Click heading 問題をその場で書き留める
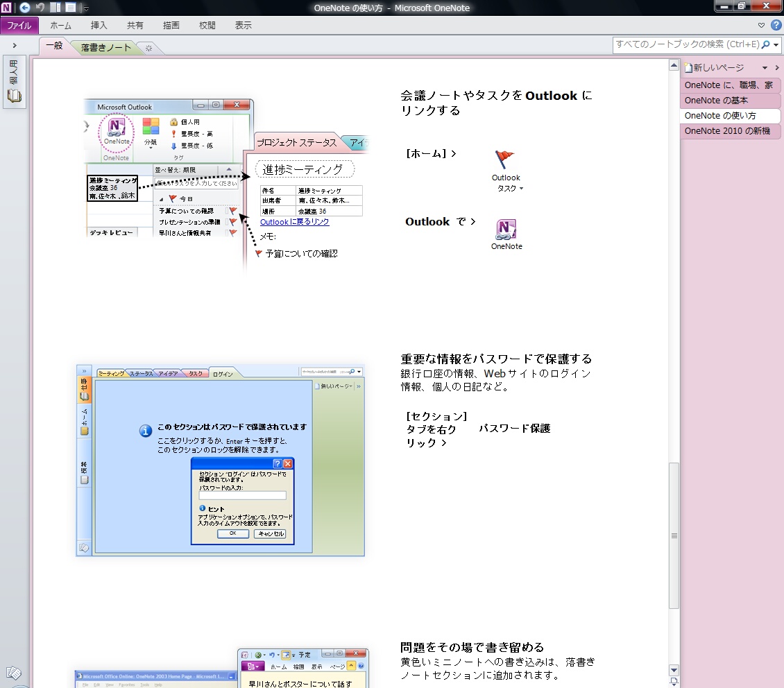 click(472, 647)
